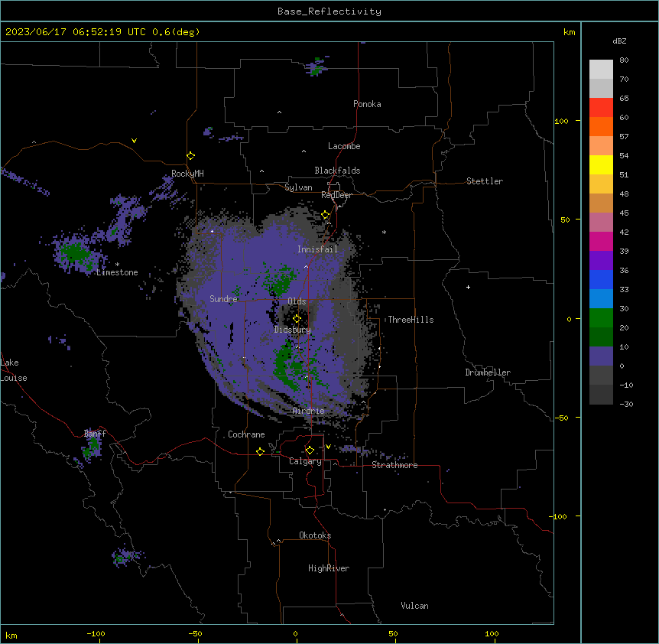Click the Didsbury town label

click(x=293, y=330)
